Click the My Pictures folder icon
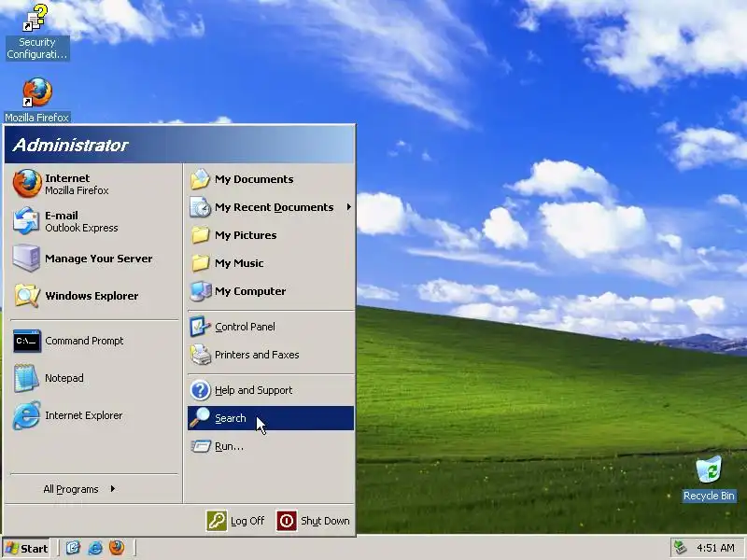The image size is (747, 560). (200, 235)
